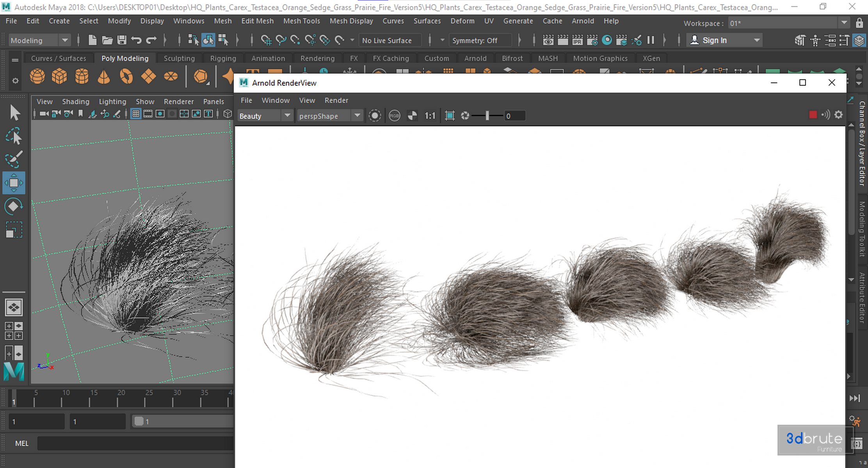The image size is (868, 468).
Task: Expand the Modeling menu set dropdown
Action: (x=65, y=40)
